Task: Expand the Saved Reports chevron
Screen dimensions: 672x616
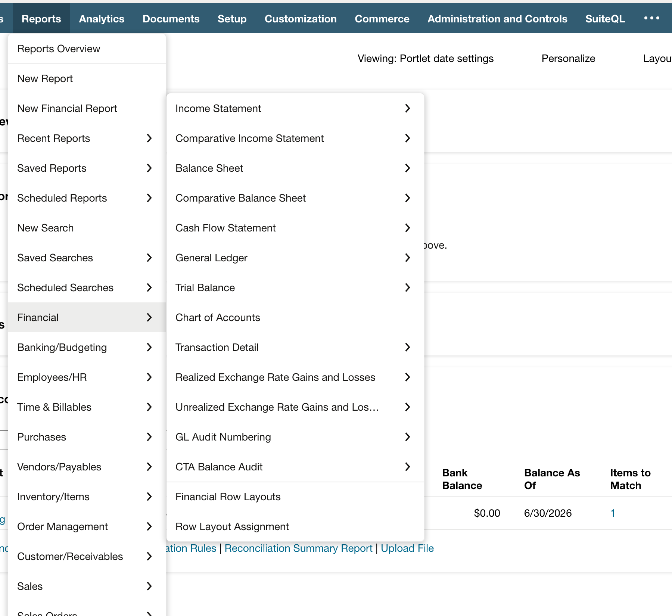Action: [x=149, y=168]
